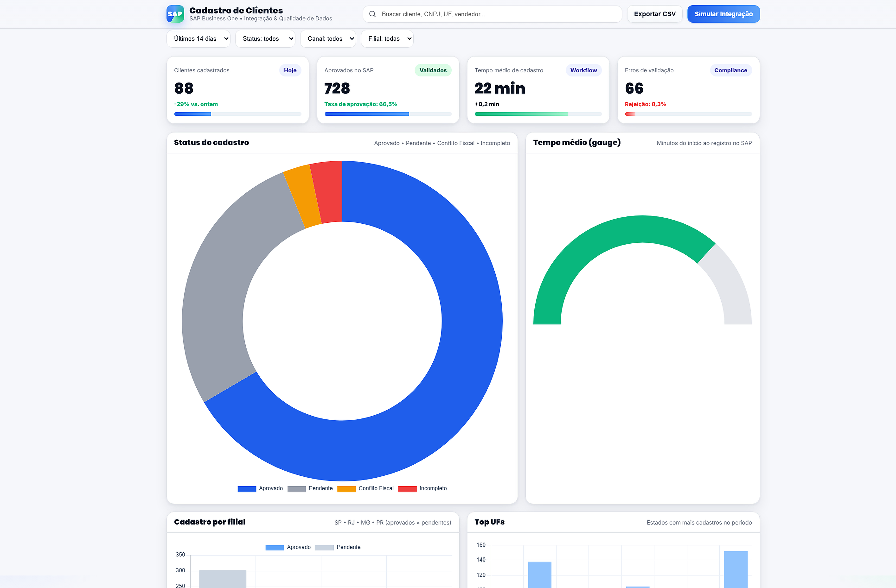Open the Canal: todos dropdown

click(328, 39)
